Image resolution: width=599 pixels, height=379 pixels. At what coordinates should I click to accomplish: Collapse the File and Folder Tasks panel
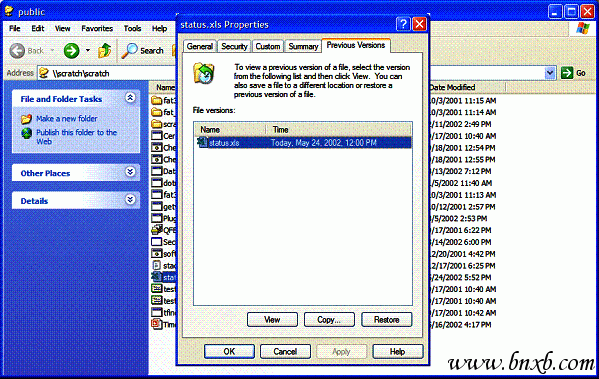point(130,98)
